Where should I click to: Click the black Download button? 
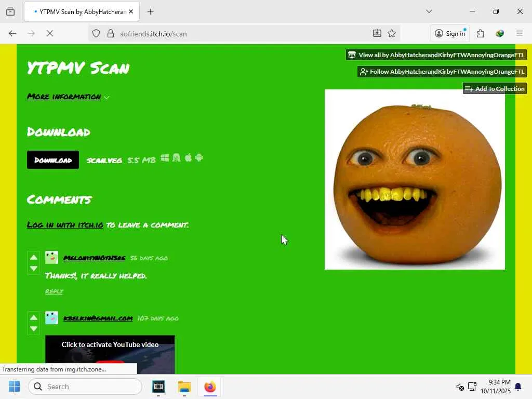click(53, 160)
